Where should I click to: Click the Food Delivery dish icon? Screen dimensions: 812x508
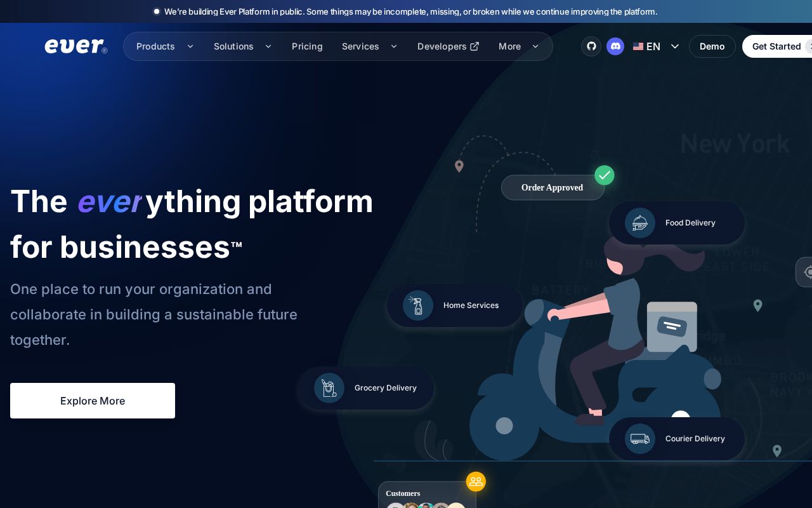pyautogui.click(x=640, y=223)
